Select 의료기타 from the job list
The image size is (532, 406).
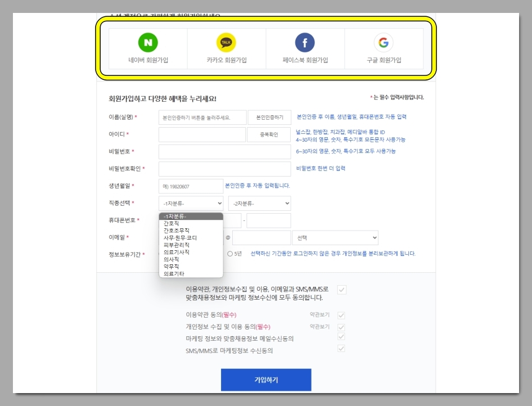(x=191, y=273)
